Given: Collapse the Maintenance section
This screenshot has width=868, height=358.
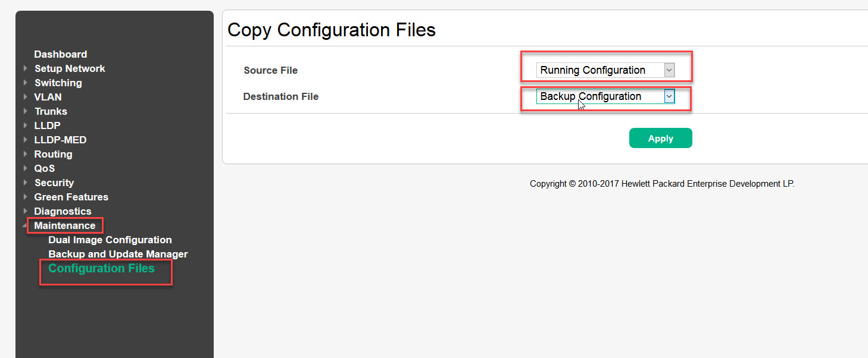Looking at the screenshot, I should tap(25, 226).
